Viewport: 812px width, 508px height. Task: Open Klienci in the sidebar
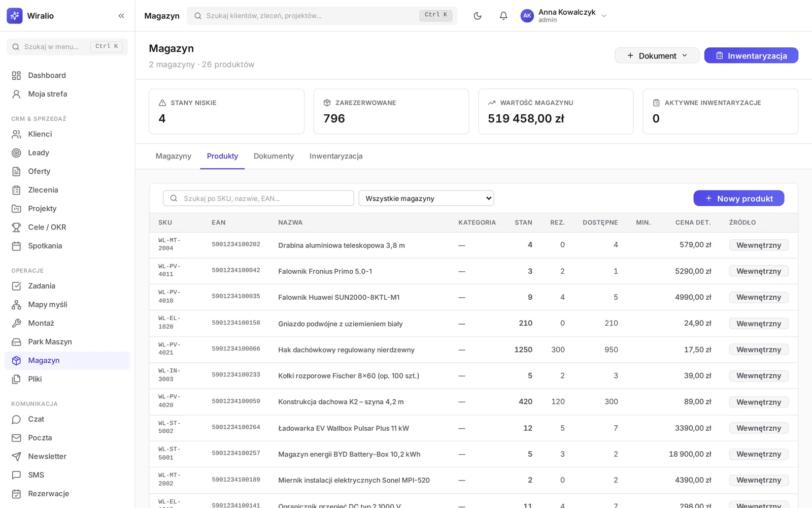coord(67,134)
